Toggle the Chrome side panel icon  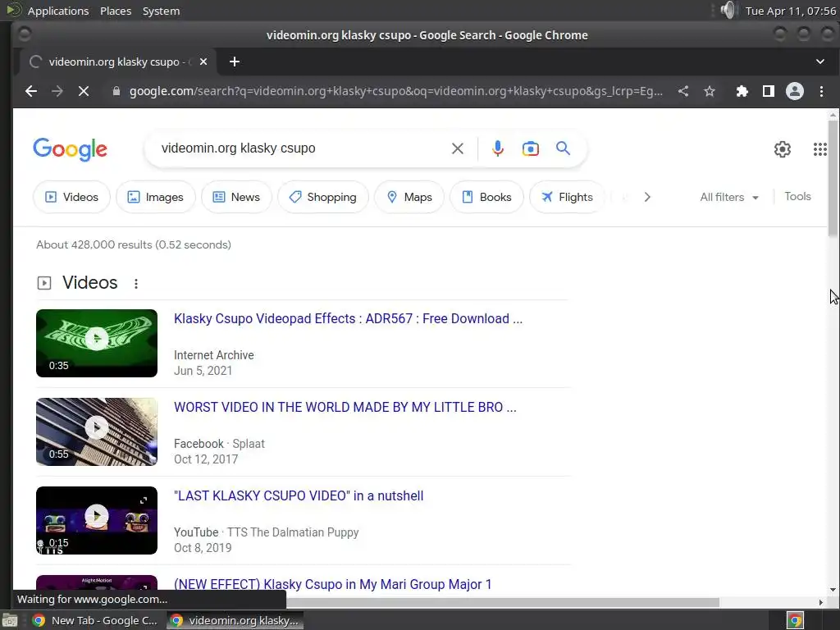point(768,92)
